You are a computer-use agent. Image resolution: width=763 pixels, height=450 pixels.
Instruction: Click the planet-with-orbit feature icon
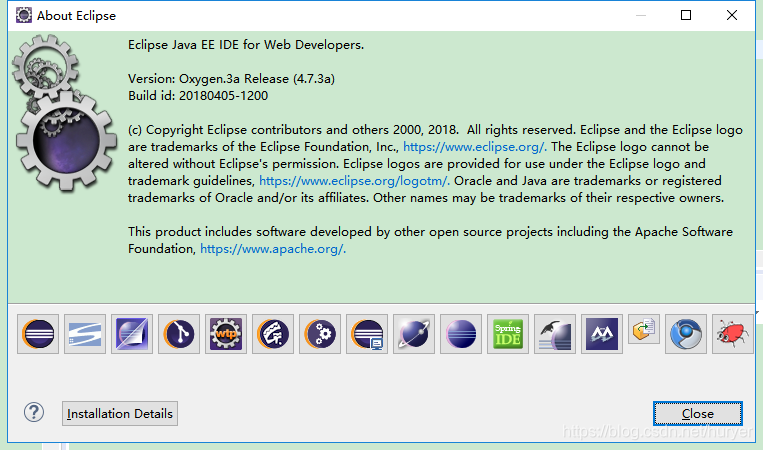414,334
